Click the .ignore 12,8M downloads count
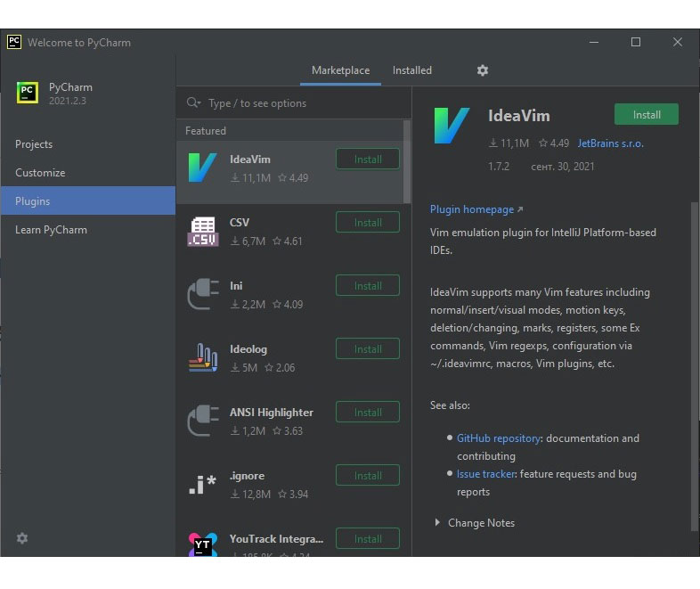This screenshot has height=589, width=700. point(250,495)
